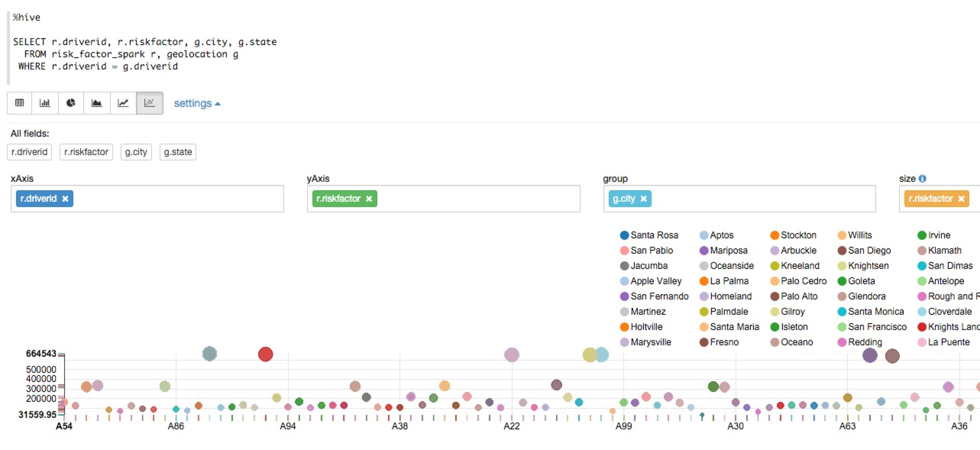Toggle Oceanside legend entry

(727, 265)
